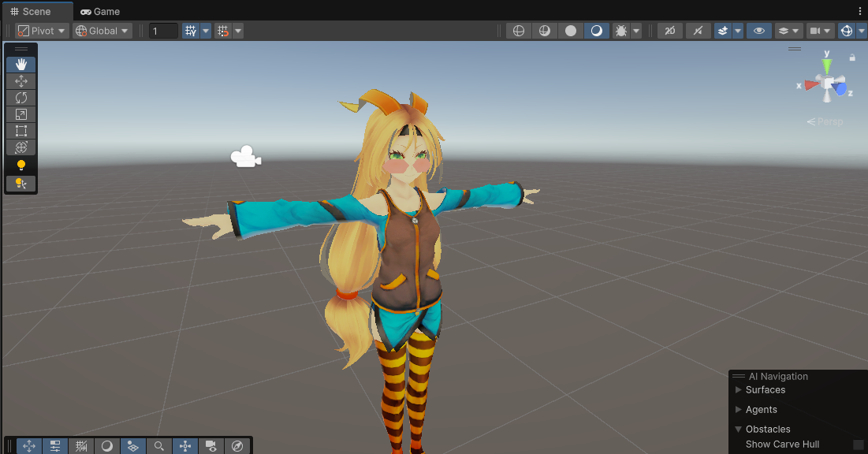This screenshot has width=868, height=454.
Task: Click the debug draw mode bug icon
Action: (x=621, y=31)
